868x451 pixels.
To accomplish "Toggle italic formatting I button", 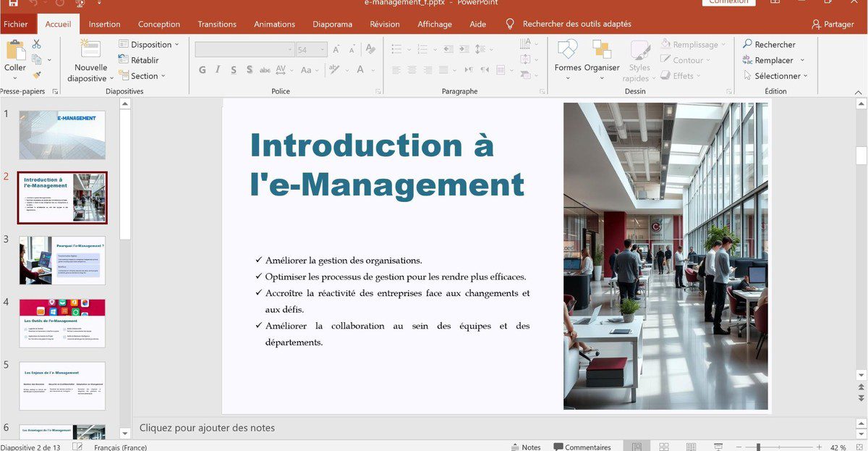I will pos(218,70).
